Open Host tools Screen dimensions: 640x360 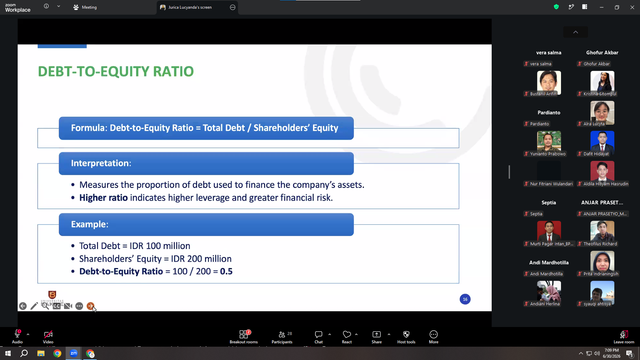(x=406, y=337)
